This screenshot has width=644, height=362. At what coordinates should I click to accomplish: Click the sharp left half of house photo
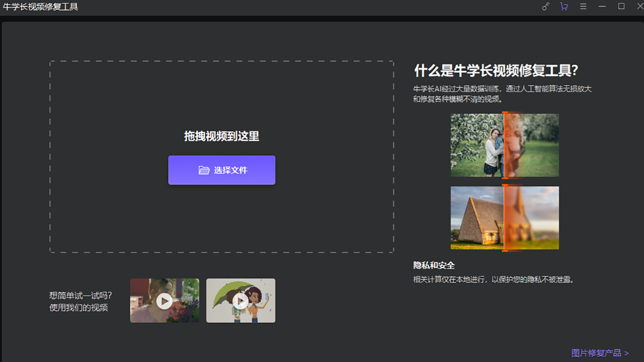pyautogui.click(x=476, y=218)
